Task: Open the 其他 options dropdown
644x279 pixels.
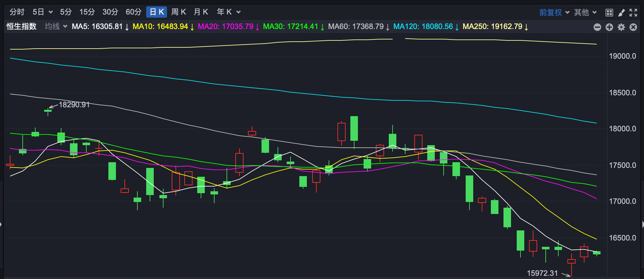Action: coord(585,12)
